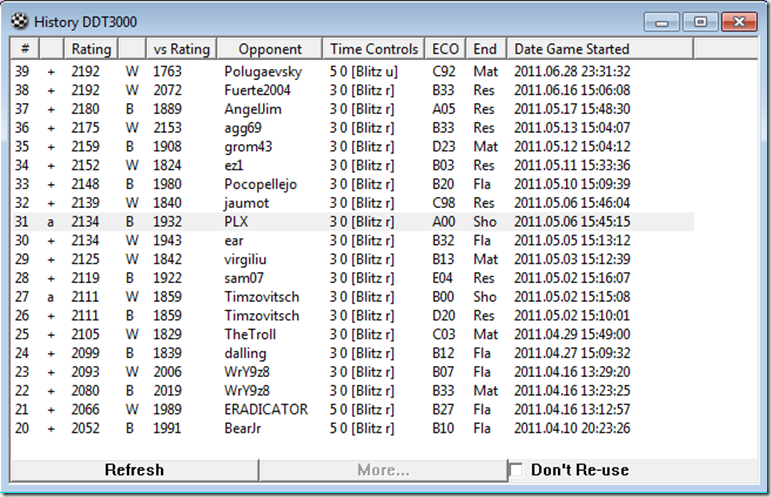Image resolution: width=771 pixels, height=497 pixels.
Task: Sort by the Rating column header
Action: (x=91, y=49)
